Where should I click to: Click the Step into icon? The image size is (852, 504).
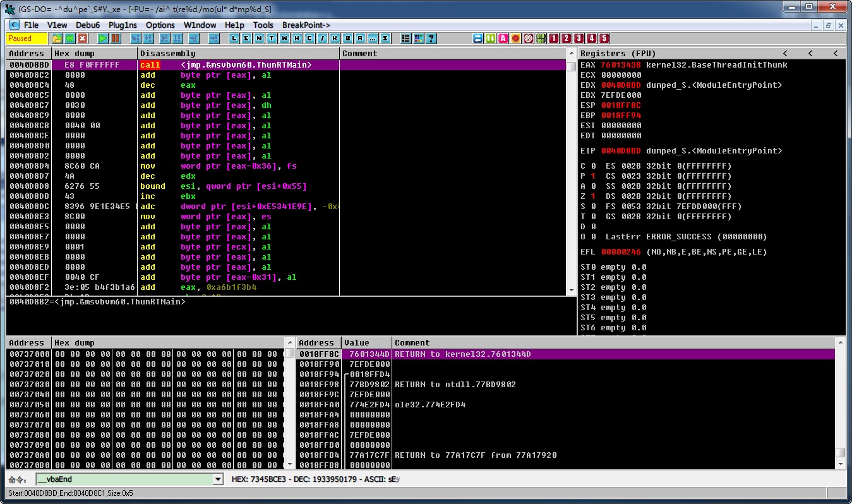click(135, 39)
